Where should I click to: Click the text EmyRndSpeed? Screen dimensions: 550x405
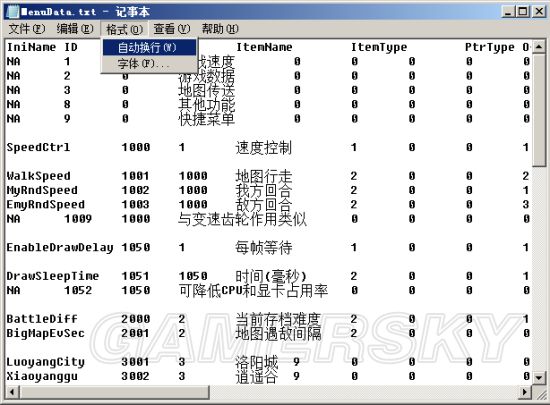point(46,204)
